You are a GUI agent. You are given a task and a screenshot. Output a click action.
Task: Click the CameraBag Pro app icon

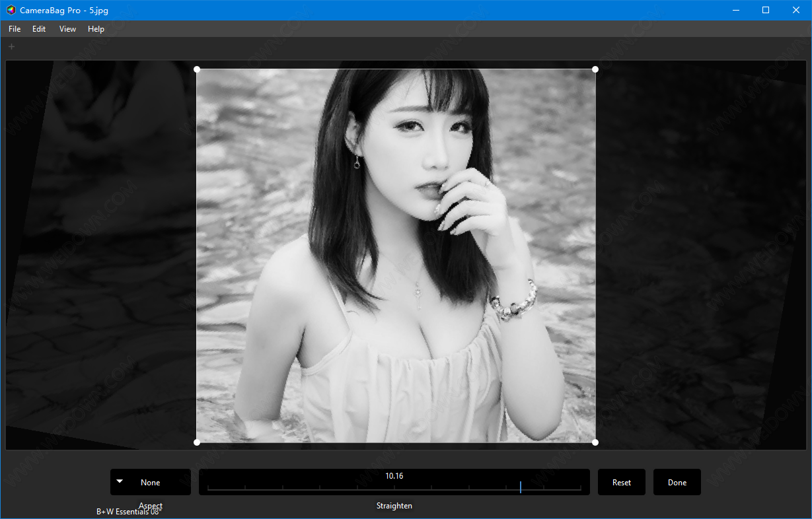click(11, 10)
